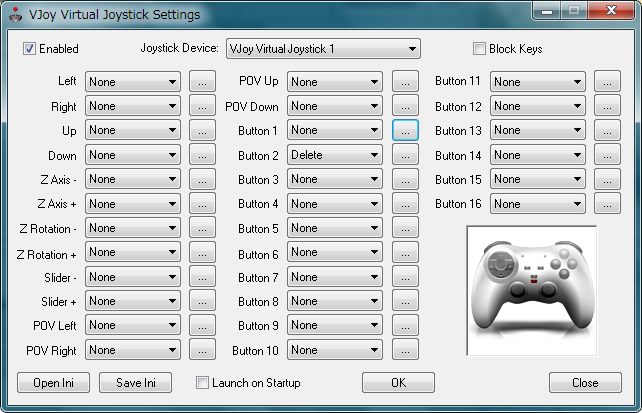Open the Button 2 dropdown showing Delete
The image size is (642, 413).
[x=335, y=155]
